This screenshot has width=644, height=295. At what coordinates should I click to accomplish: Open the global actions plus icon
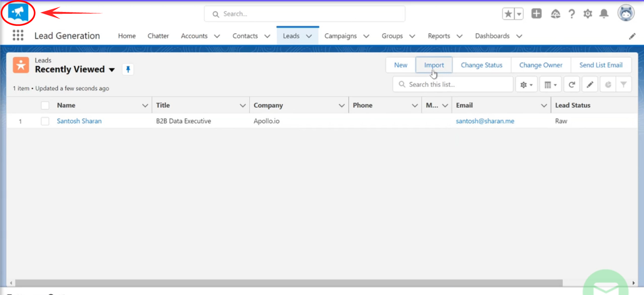coord(537,13)
